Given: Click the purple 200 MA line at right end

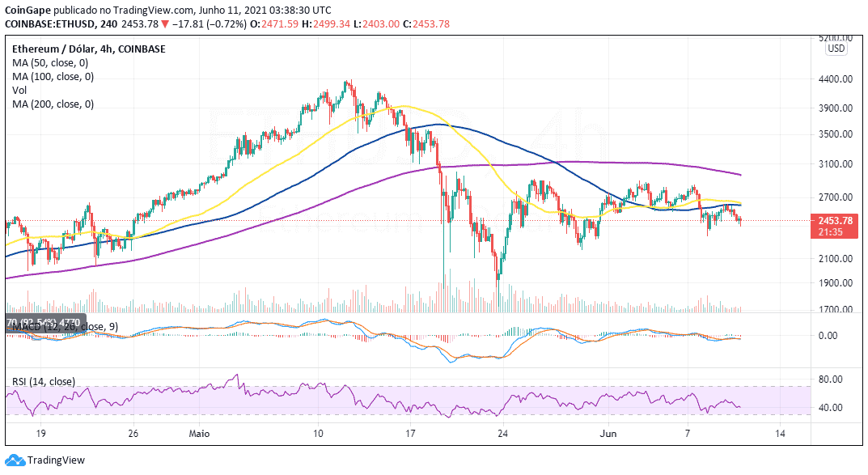Looking at the screenshot, I should click(739, 175).
